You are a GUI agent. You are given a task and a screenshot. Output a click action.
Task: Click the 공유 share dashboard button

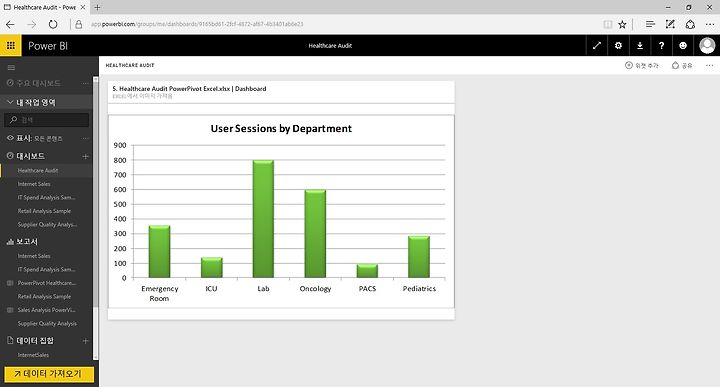682,66
